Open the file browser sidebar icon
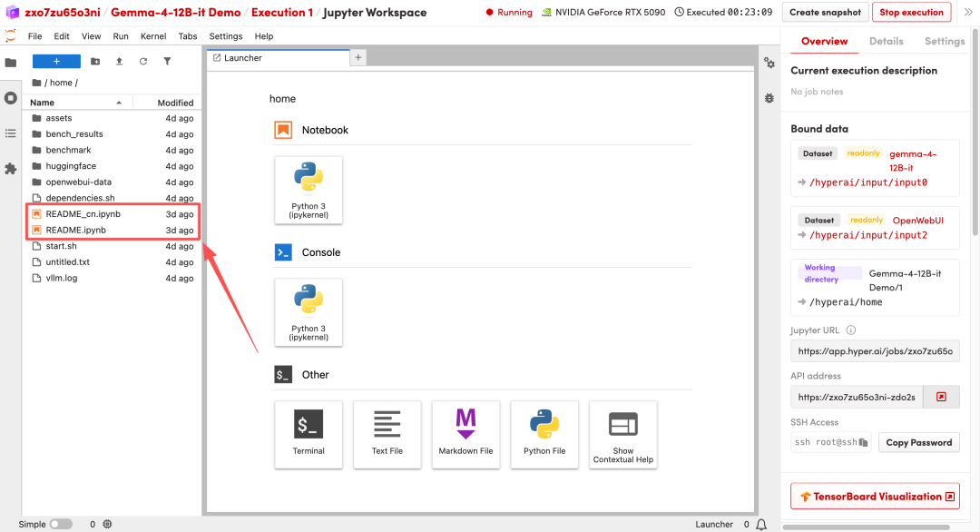Viewport: 980px width, 532px height. [11, 63]
